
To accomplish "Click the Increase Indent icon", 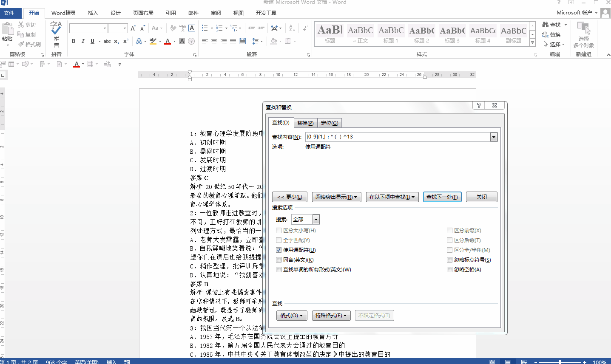I will point(261,28).
